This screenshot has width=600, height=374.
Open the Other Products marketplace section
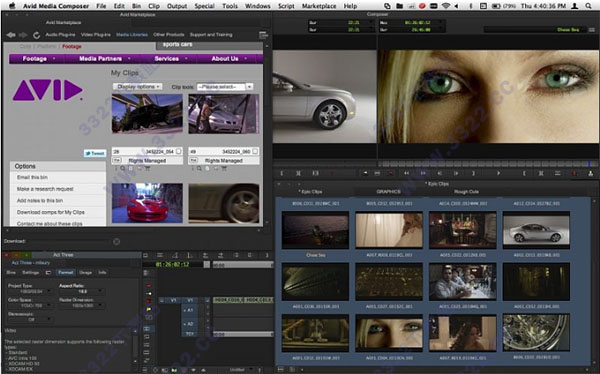(x=169, y=34)
